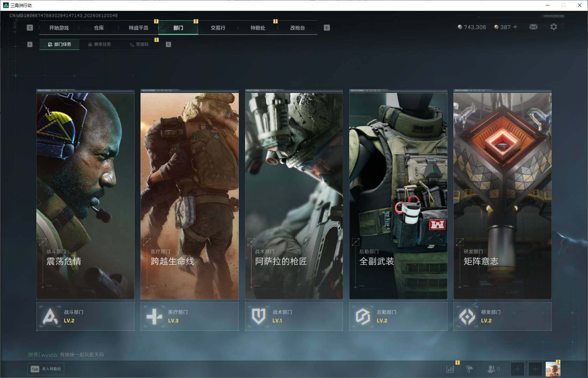The width and height of the screenshot is (588, 378).
Task: Click the corner icon on 震荡危情 card
Action: click(43, 241)
